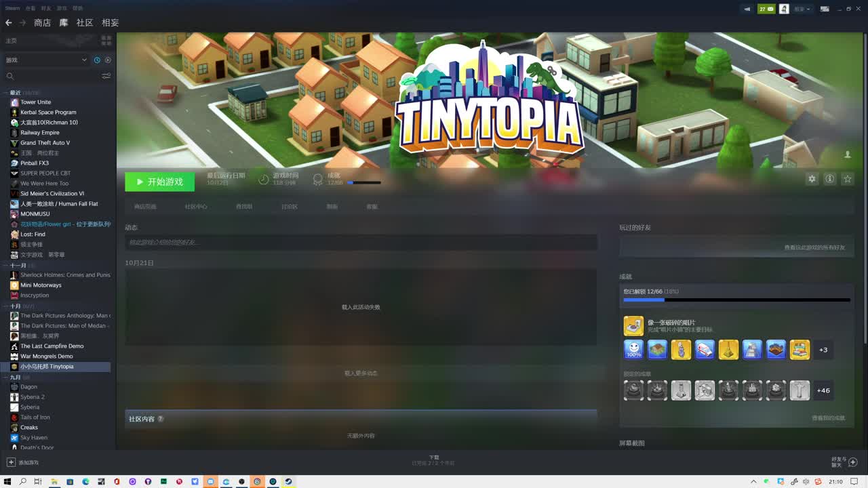Open the account name dropdown
The width and height of the screenshot is (868, 488).
(802, 9)
